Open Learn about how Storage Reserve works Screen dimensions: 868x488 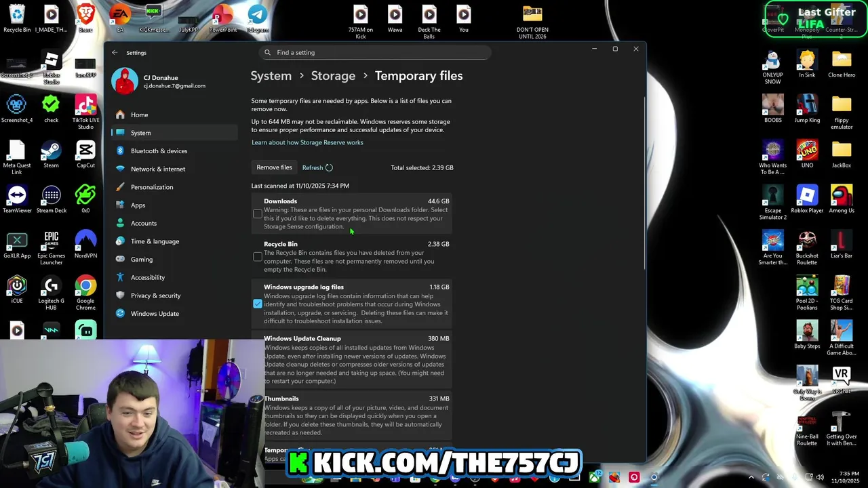pos(307,142)
